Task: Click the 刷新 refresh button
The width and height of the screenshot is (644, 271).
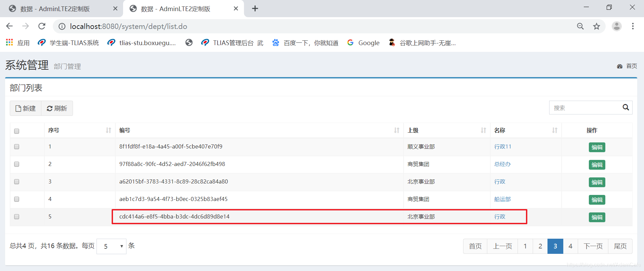Action: pos(57,108)
